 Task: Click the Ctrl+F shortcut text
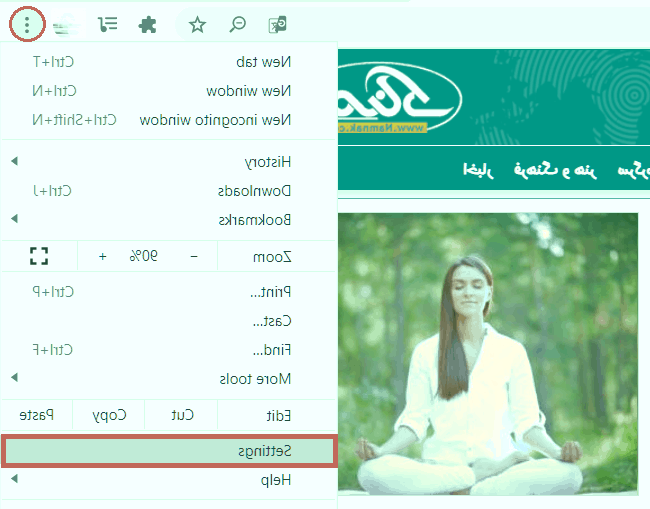tap(53, 350)
